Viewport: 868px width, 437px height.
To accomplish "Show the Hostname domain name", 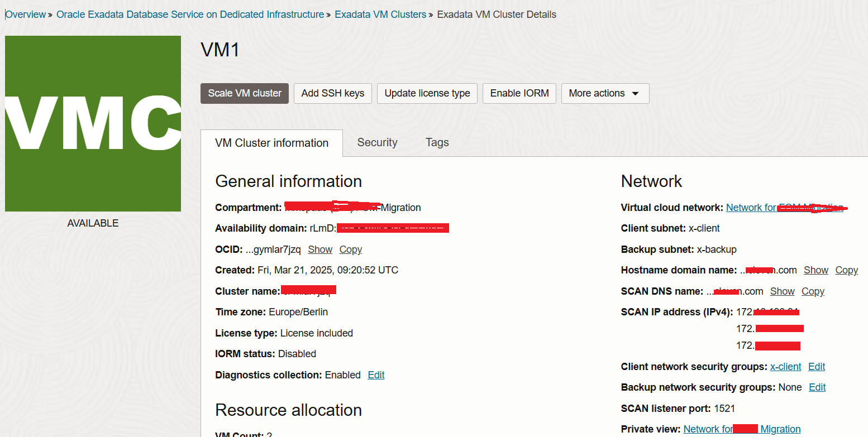I will coord(816,270).
